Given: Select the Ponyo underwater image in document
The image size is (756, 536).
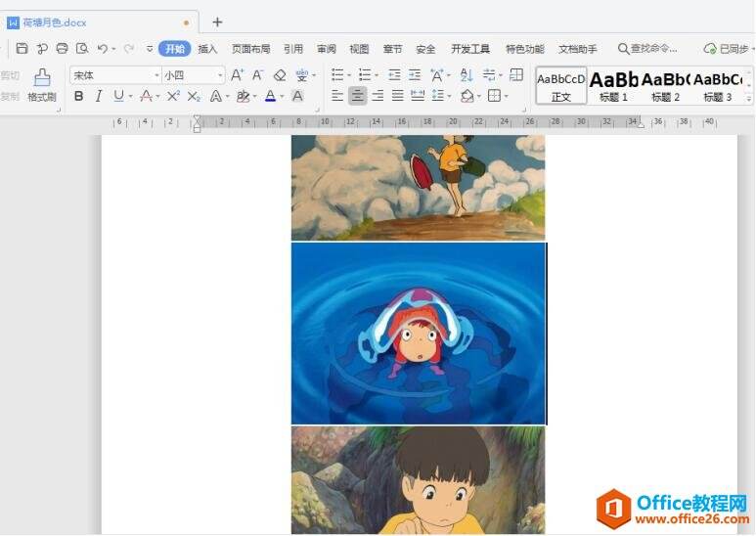Looking at the screenshot, I should (419, 334).
